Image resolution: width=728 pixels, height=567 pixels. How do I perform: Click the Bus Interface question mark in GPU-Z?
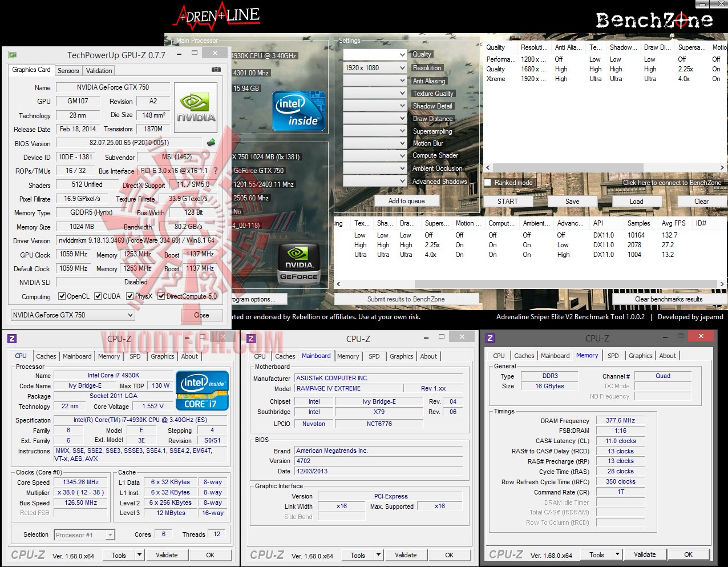coord(216,171)
